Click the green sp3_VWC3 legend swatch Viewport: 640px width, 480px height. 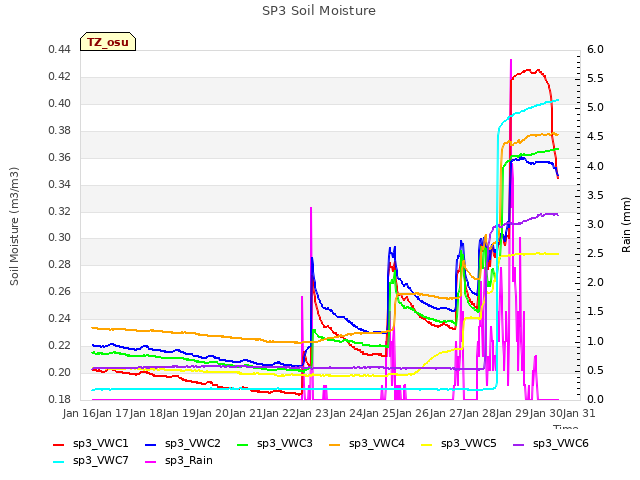pyautogui.click(x=243, y=444)
